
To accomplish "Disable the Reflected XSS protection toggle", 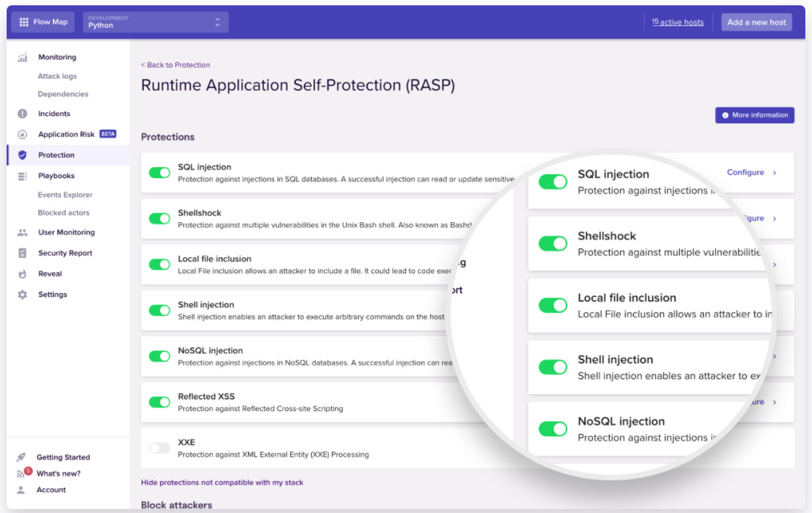I will point(159,402).
